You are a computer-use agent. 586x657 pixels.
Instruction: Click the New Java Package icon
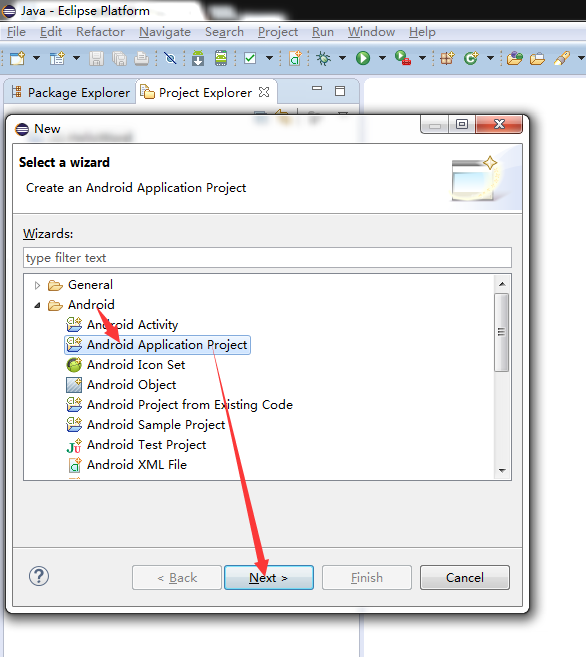(447, 58)
